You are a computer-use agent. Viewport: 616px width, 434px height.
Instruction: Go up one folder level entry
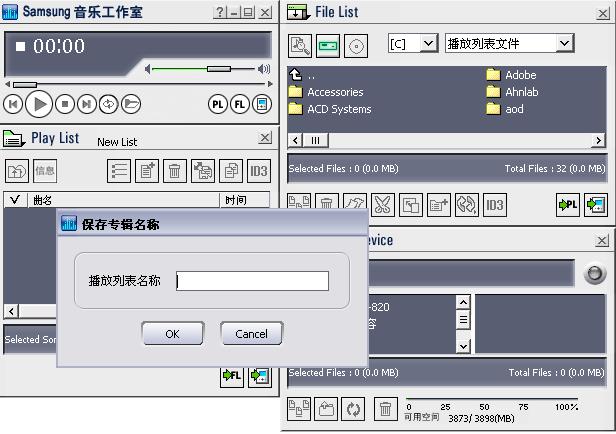[x=302, y=75]
